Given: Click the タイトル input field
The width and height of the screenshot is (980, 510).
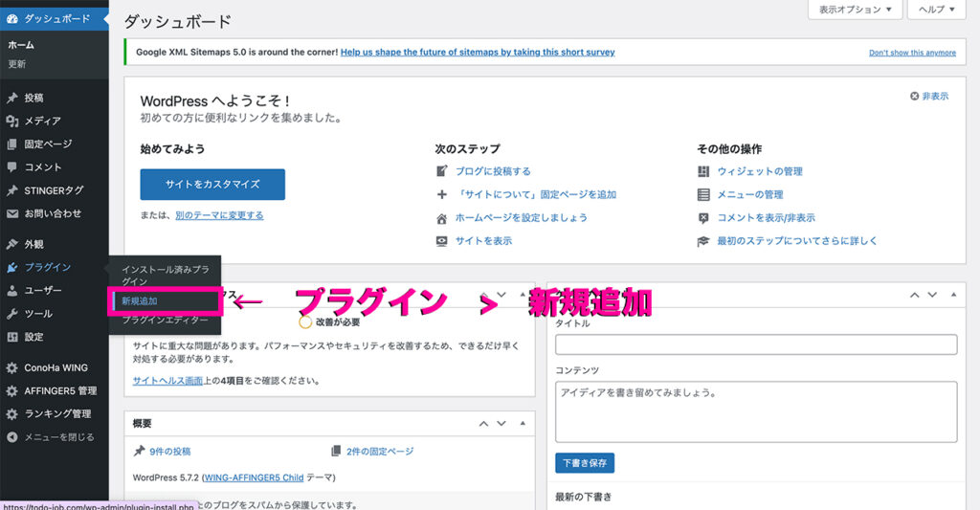Looking at the screenshot, I should 756,344.
